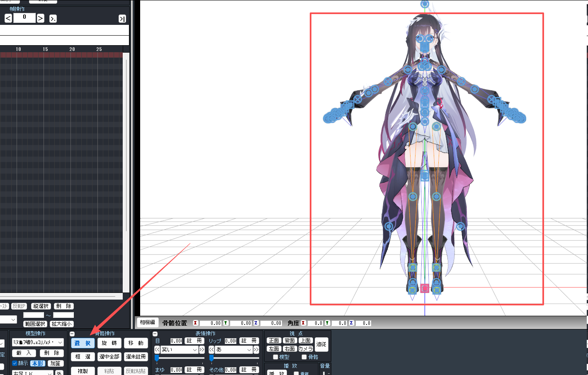The width and height of the screenshot is (588, 375).
Task: Open the model selection dropdown
Action: click(38, 342)
